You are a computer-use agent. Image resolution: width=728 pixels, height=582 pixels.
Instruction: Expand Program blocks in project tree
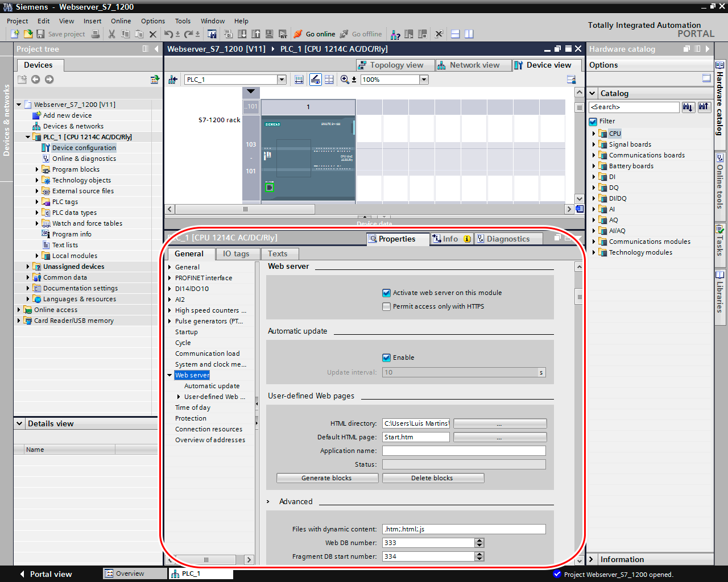point(38,169)
